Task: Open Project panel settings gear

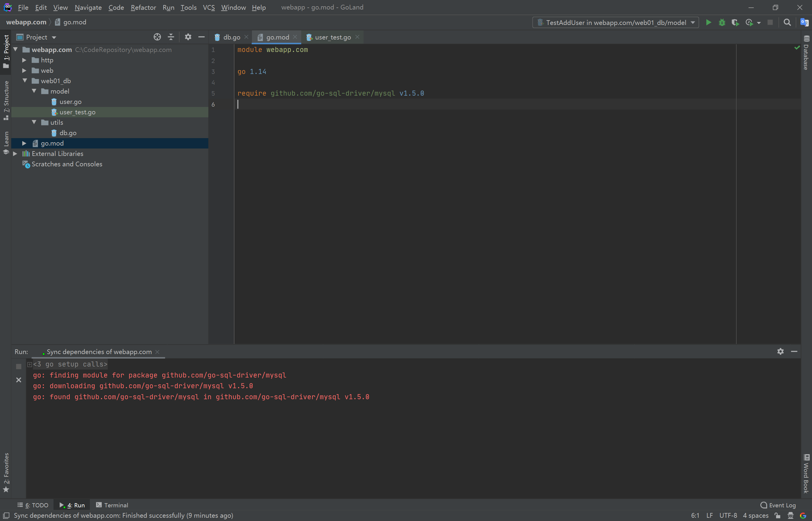Action: [188, 37]
